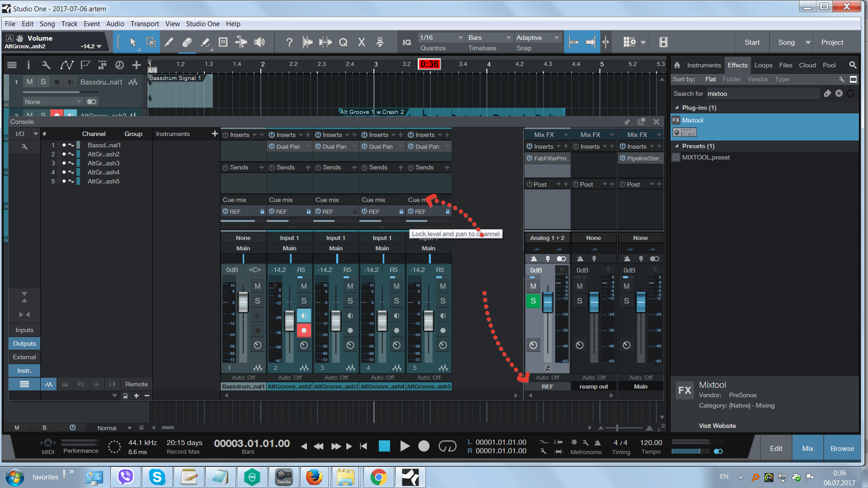This screenshot has height=488, width=868.
Task: Select the Listen speaker tool
Action: pyautogui.click(x=259, y=42)
